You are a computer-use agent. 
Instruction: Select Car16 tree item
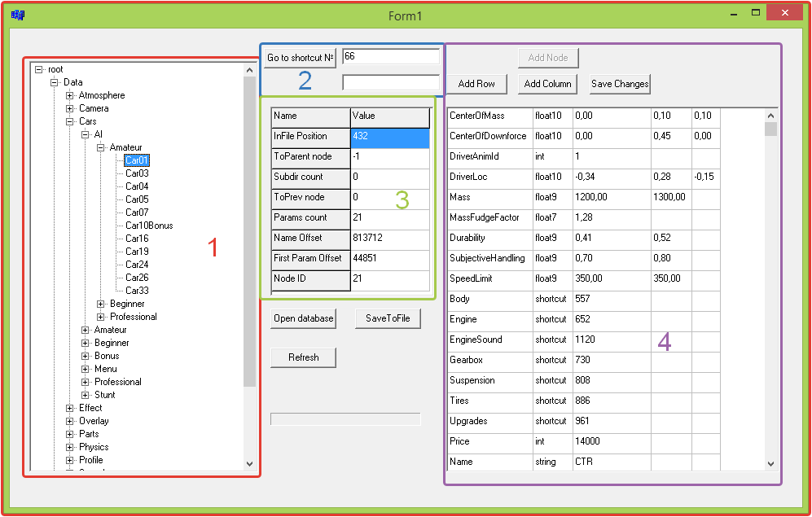coord(137,239)
